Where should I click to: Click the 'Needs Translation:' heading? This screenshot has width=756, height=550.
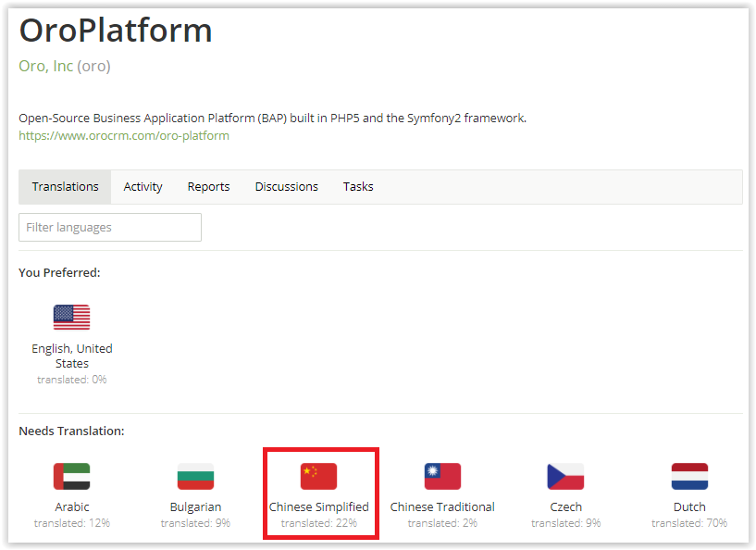pyautogui.click(x=71, y=431)
